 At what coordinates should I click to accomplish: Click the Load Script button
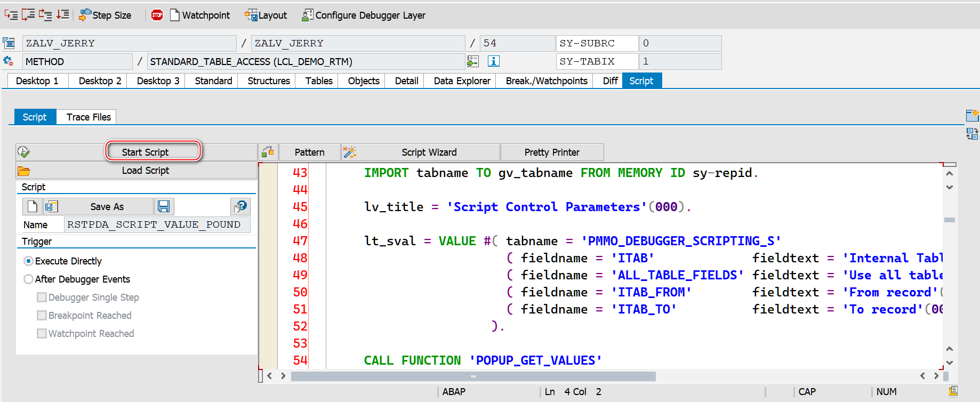146,171
